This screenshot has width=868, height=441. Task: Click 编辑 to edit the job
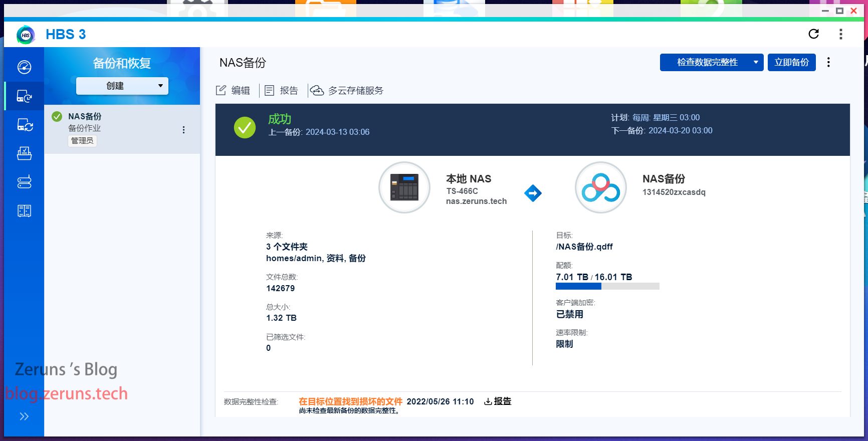[233, 90]
